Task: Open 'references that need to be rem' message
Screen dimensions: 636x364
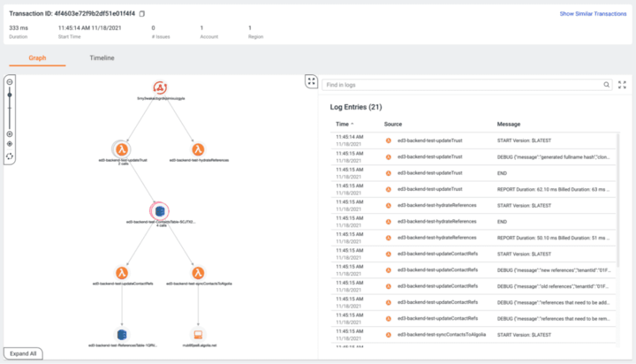Action: click(x=554, y=319)
